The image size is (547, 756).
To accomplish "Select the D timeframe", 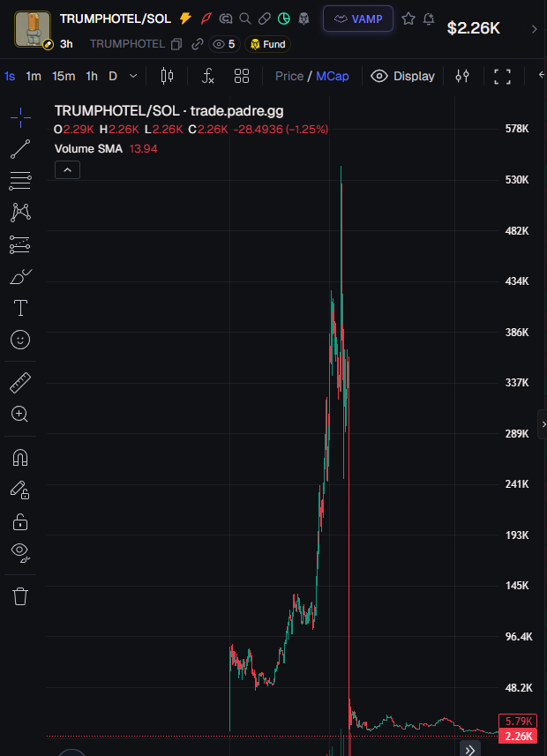I will (x=113, y=76).
